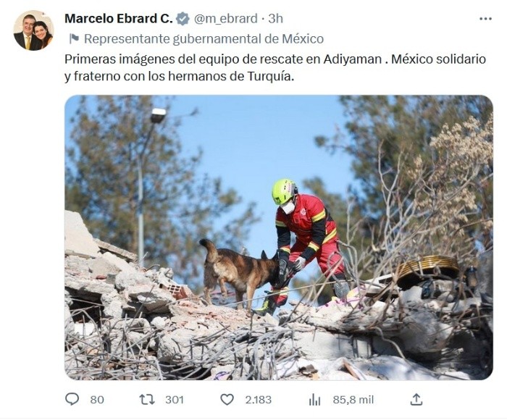Click the 2.183 likes count
The image size is (507, 420).
[x=258, y=400]
